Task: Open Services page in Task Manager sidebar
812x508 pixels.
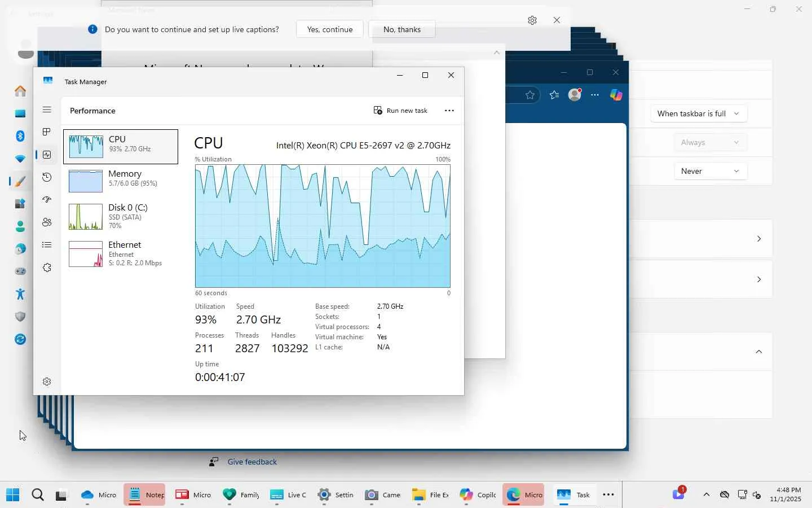Action: [x=47, y=268]
